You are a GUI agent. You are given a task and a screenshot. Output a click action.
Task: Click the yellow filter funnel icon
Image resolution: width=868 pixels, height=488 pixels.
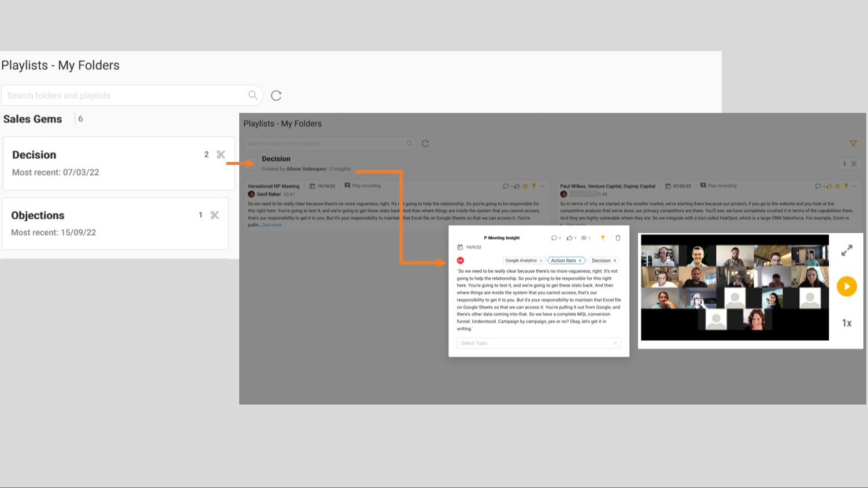coord(853,143)
